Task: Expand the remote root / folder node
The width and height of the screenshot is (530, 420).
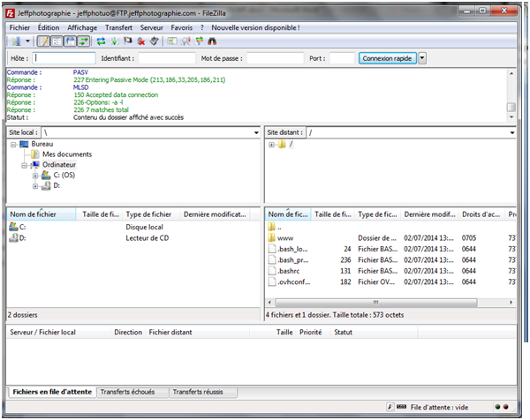Action: pos(271,145)
